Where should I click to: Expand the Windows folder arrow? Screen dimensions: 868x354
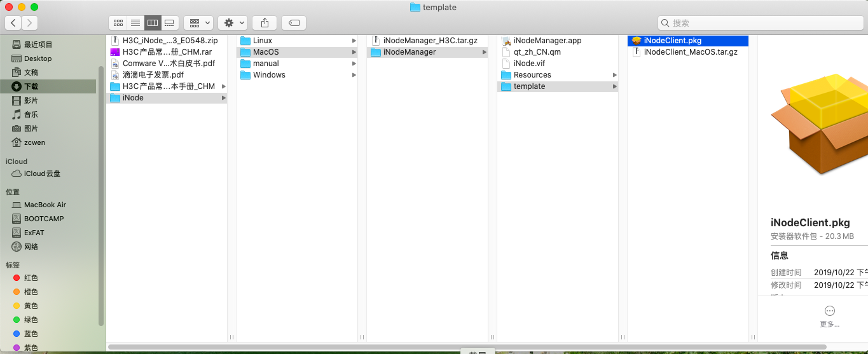tap(354, 75)
